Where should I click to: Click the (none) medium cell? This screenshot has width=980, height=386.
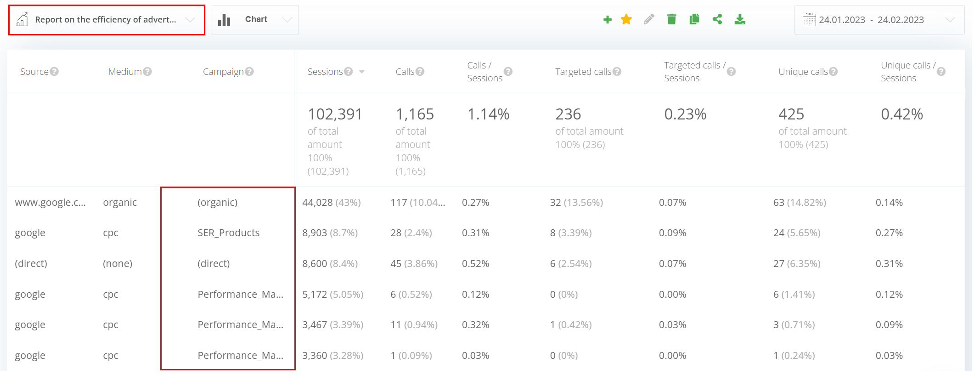pos(118,264)
